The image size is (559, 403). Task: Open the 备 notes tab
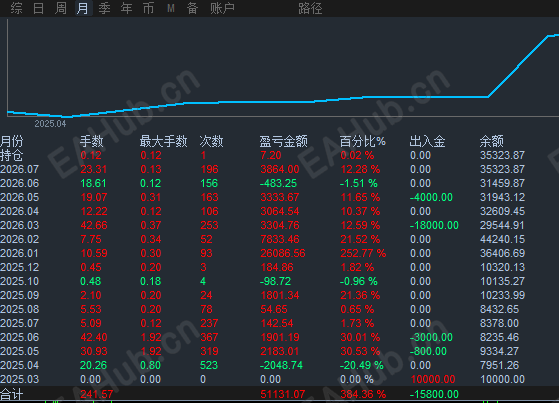click(x=193, y=8)
